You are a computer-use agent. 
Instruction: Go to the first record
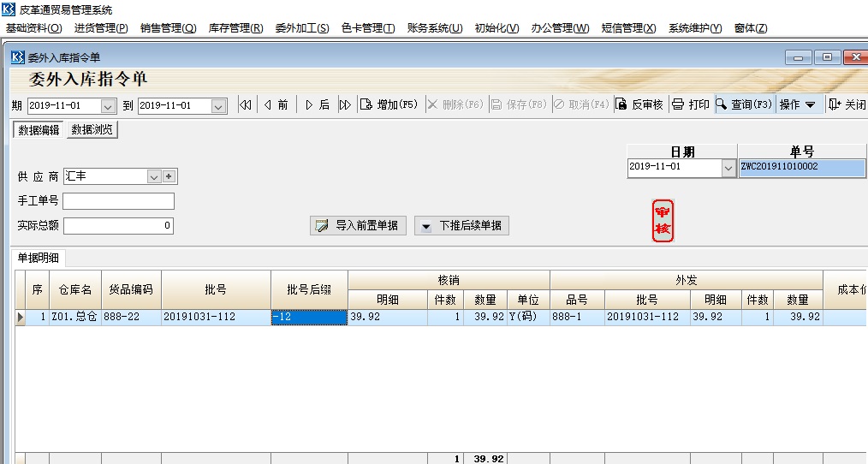click(245, 104)
